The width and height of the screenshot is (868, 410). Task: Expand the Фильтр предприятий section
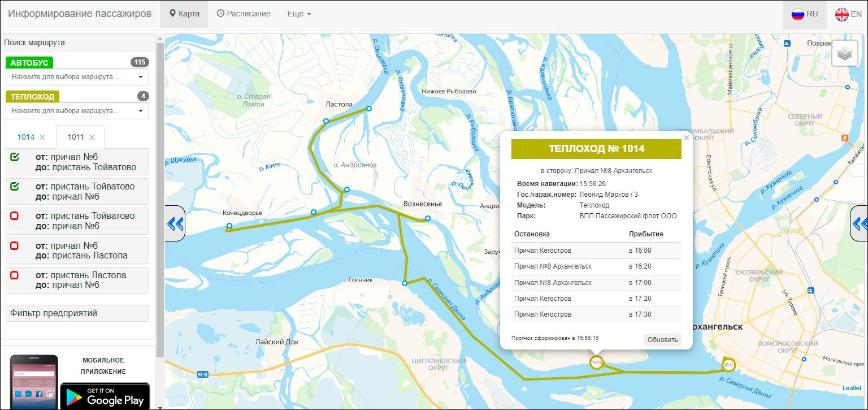coord(77,313)
